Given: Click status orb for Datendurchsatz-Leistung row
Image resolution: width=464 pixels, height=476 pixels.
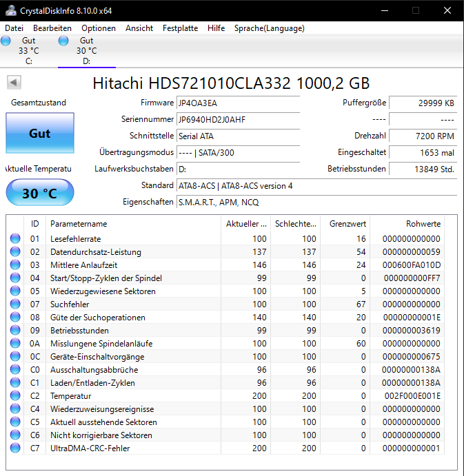Looking at the screenshot, I should [x=15, y=251].
